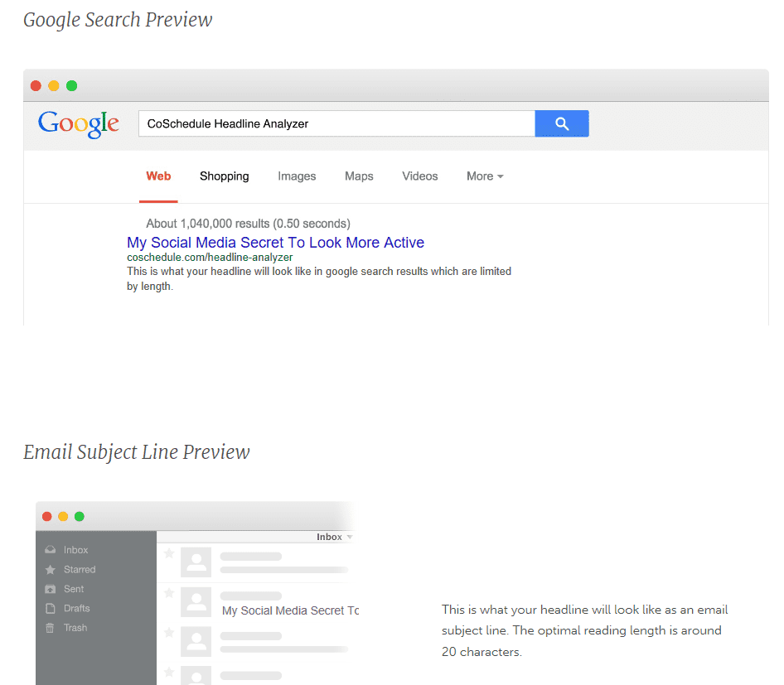Expand the More dropdown
784x685 pixels.
click(485, 176)
